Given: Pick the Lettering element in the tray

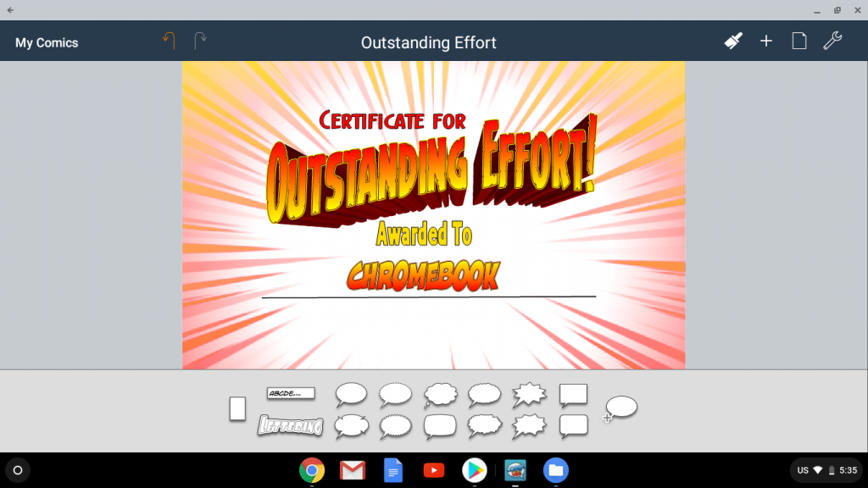Looking at the screenshot, I should coord(291,425).
